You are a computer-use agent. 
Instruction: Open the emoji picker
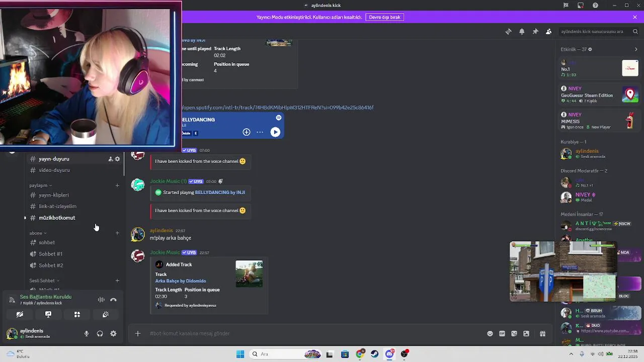(x=490, y=333)
